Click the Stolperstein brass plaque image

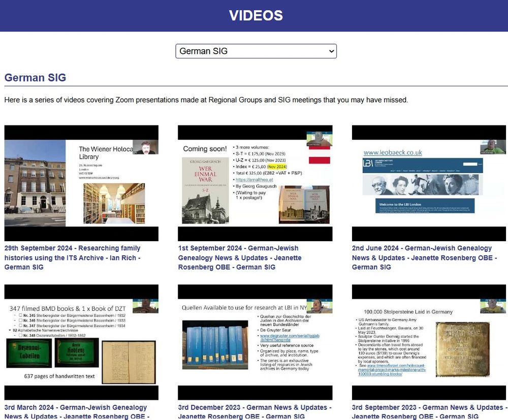click(463, 349)
